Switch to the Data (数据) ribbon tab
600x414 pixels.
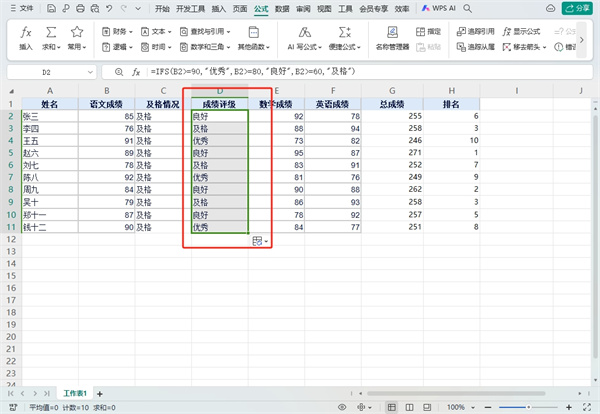pyautogui.click(x=282, y=7)
